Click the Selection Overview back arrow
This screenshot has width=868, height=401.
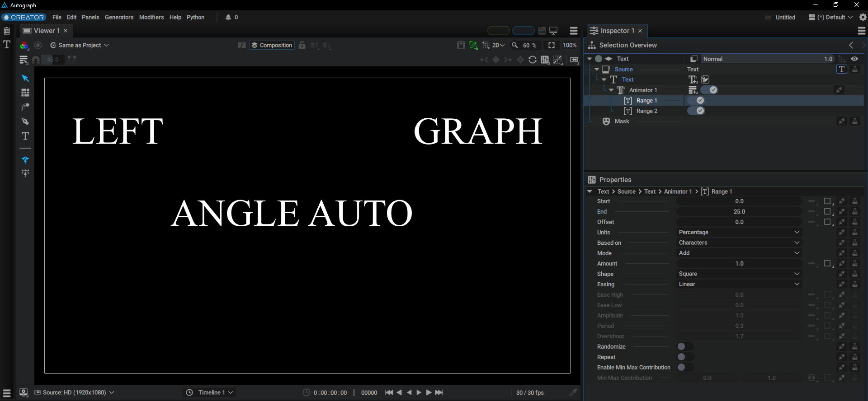(x=851, y=45)
